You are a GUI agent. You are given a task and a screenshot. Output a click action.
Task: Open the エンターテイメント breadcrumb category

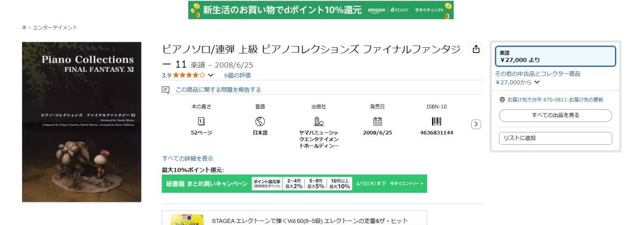coord(55,27)
